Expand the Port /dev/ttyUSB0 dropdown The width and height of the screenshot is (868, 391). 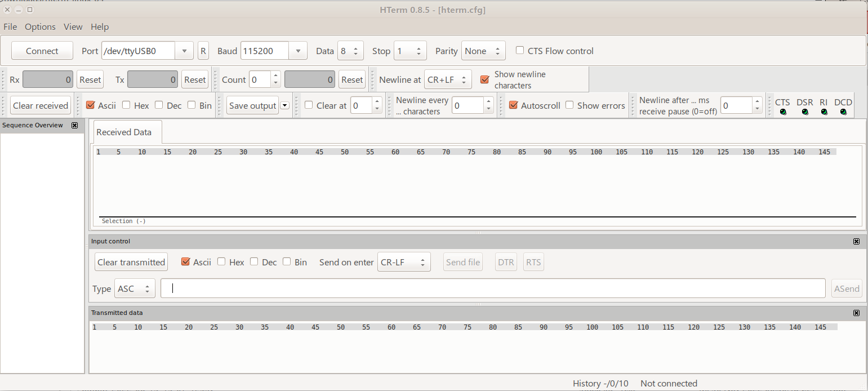coord(184,51)
